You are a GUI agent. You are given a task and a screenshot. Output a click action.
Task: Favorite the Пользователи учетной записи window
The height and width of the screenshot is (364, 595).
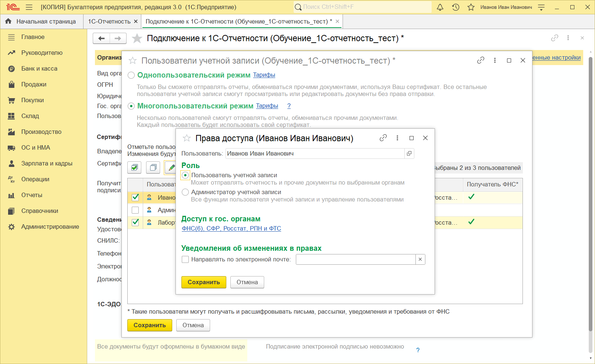click(132, 61)
